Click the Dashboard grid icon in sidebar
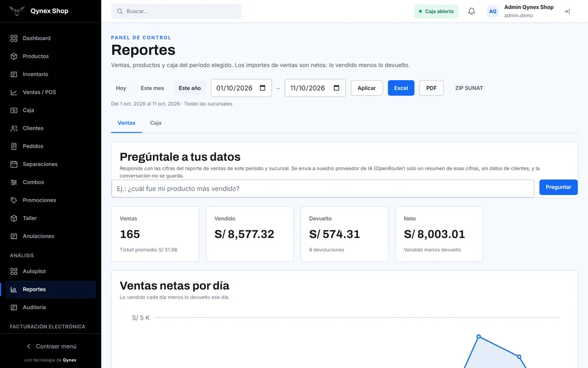588x368 pixels. point(14,38)
